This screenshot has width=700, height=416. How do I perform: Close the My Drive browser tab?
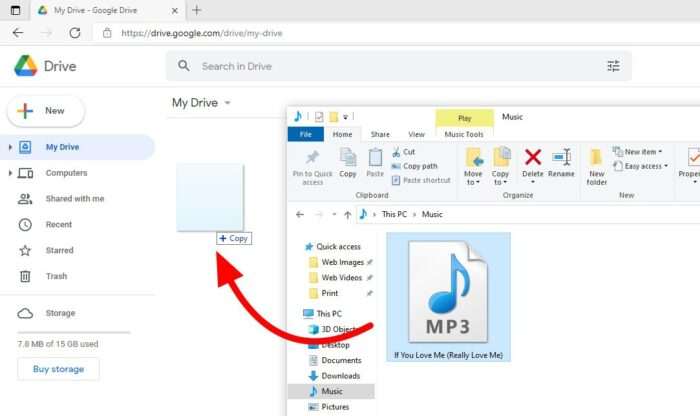click(175, 10)
